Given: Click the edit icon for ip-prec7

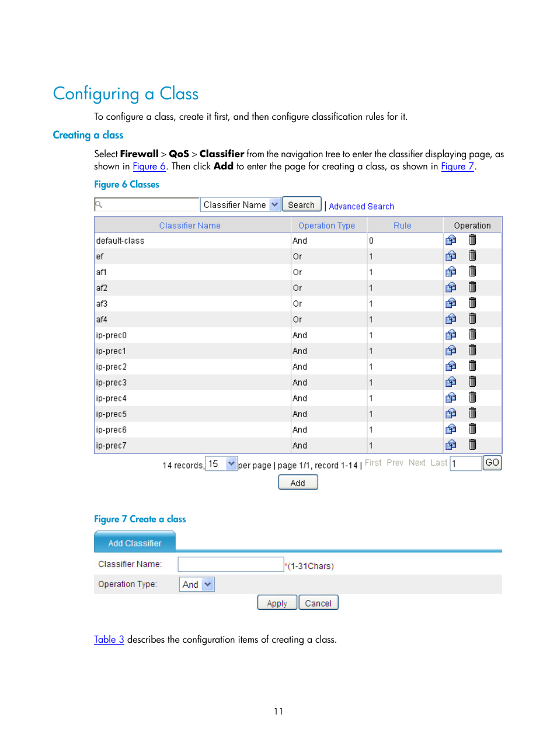Looking at the screenshot, I should pyautogui.click(x=451, y=445).
